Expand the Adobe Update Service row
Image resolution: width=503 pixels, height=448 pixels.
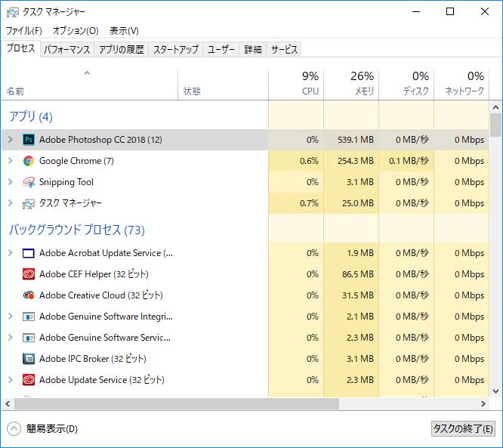click(x=11, y=380)
